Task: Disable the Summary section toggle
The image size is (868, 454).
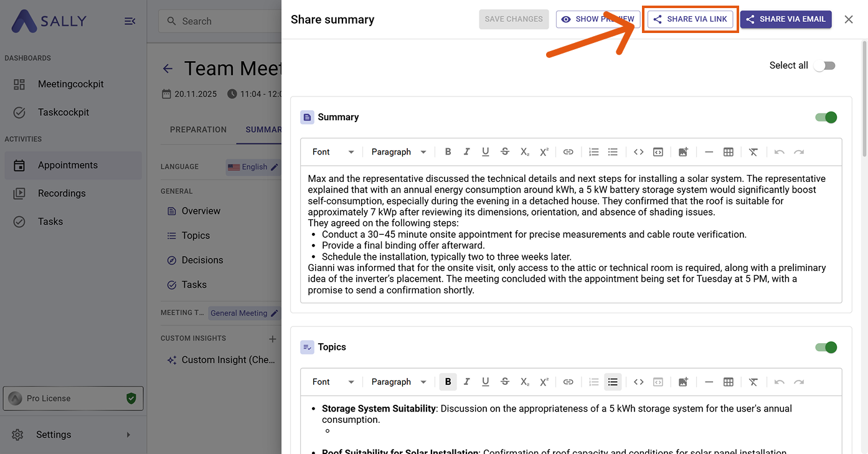Action: coord(826,117)
